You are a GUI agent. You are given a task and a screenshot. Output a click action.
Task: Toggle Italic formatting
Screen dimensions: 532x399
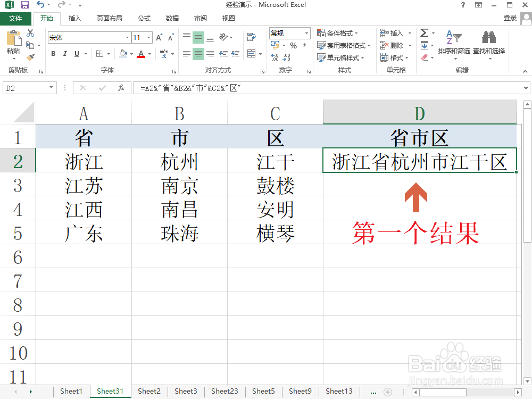pyautogui.click(x=65, y=54)
